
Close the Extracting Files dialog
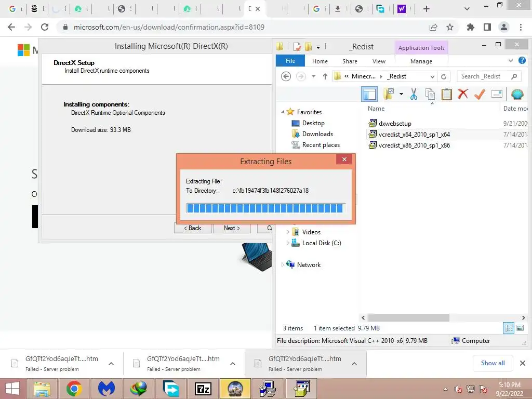[x=344, y=159]
